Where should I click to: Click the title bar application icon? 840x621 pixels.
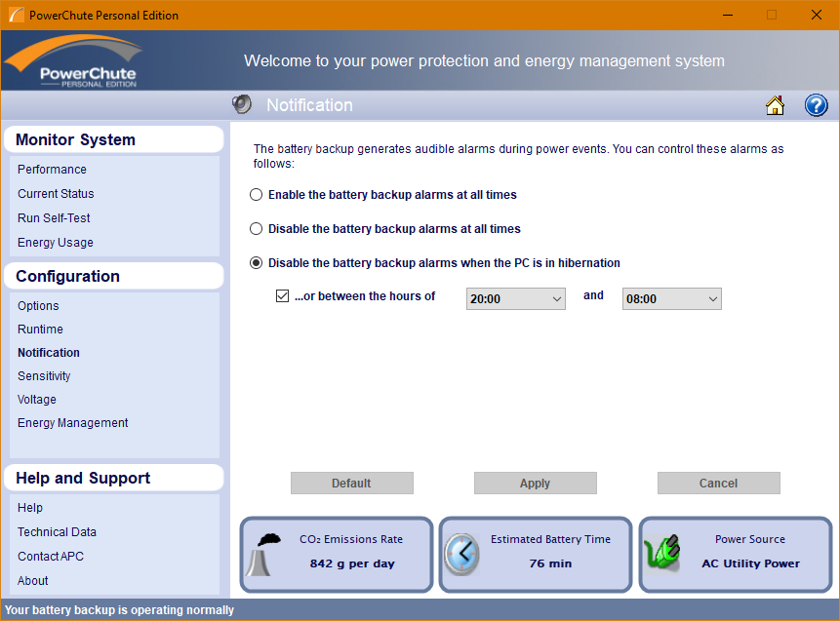pyautogui.click(x=16, y=15)
